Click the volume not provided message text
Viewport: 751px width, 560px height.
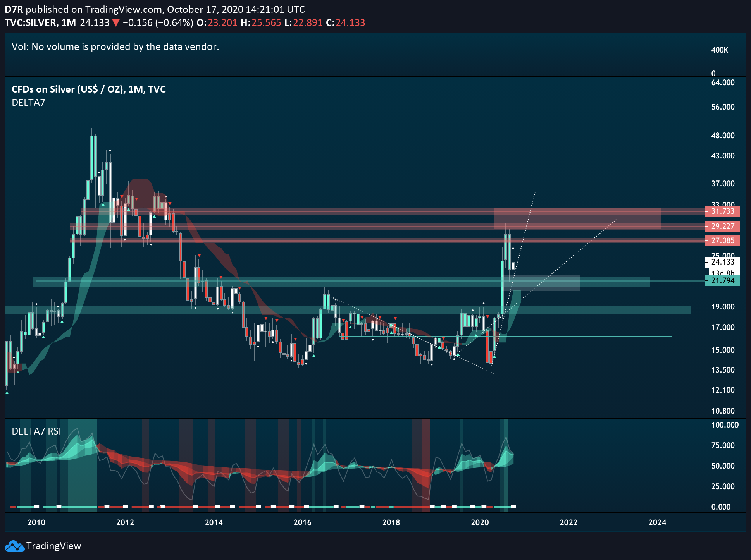pyautogui.click(x=115, y=47)
